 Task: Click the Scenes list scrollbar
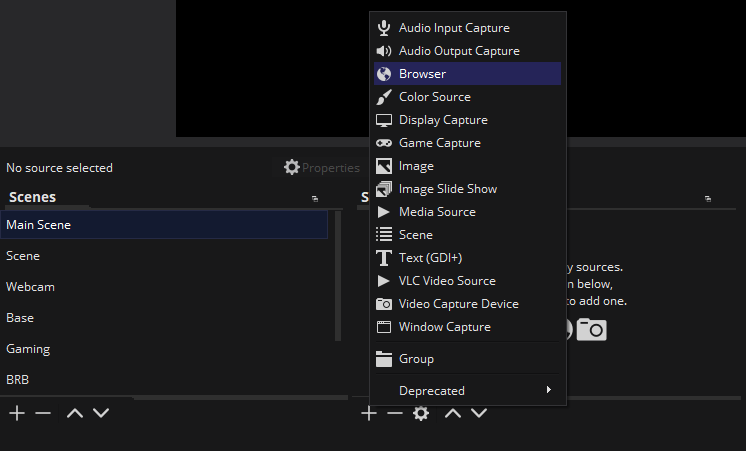(x=338, y=276)
